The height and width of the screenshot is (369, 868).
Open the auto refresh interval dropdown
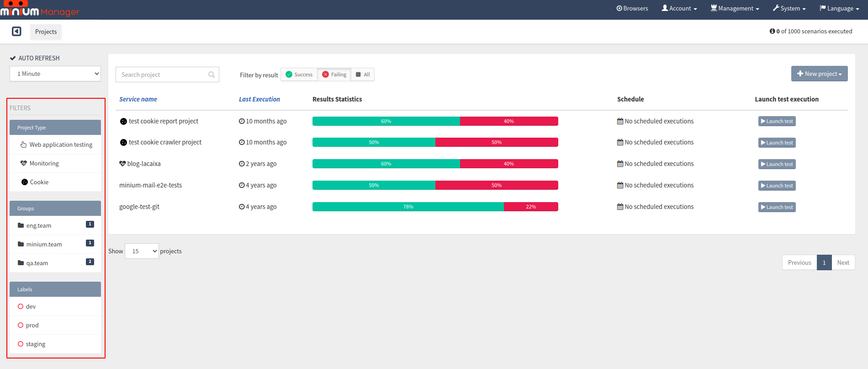55,74
